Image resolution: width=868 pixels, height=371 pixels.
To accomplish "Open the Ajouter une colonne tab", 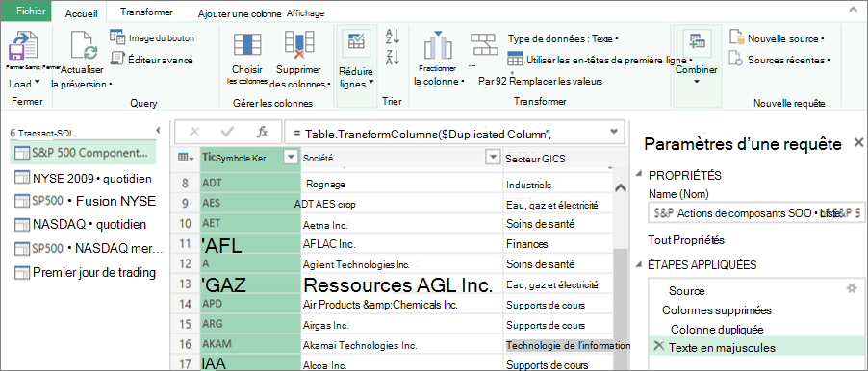I will [x=241, y=13].
